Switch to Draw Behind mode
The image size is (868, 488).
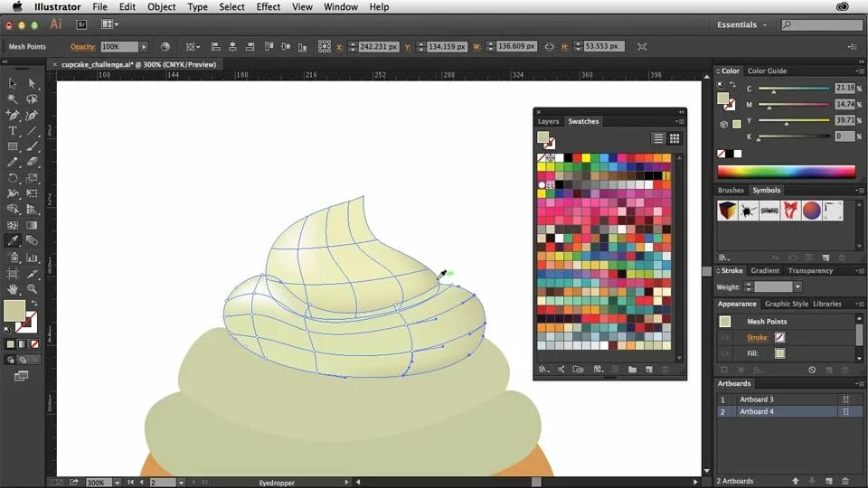(x=22, y=360)
